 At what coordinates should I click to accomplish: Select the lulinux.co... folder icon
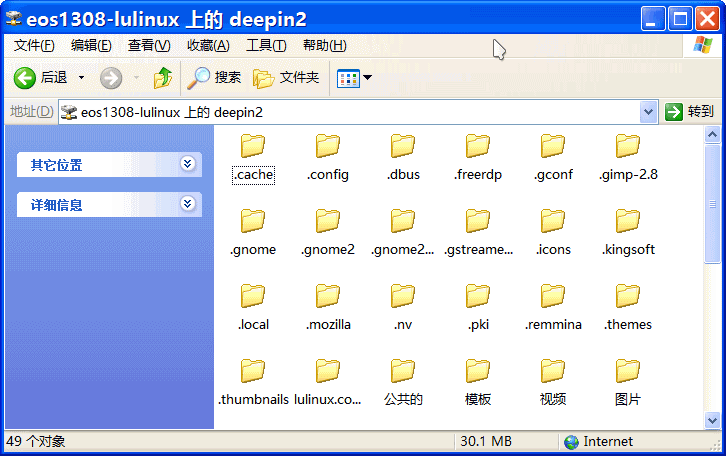(328, 371)
